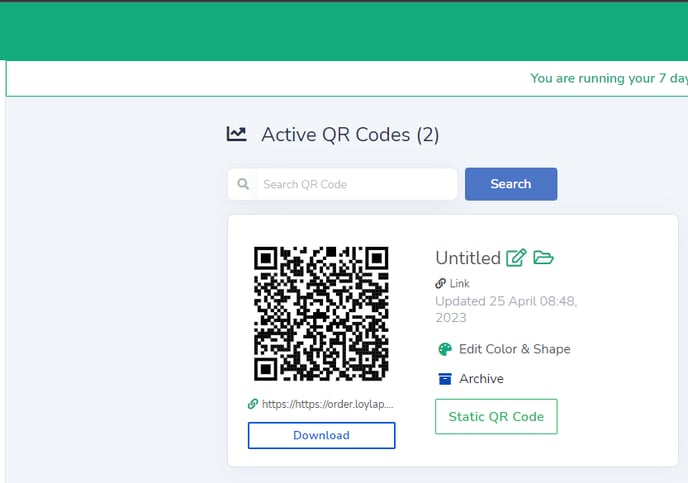
Task: Click the magnifier icon in the search box
Action: [x=244, y=184]
